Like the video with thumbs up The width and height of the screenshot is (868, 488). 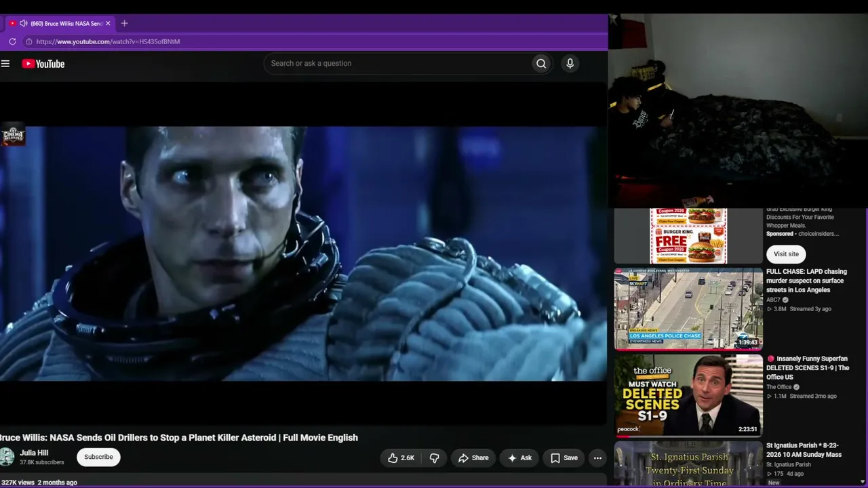coord(401,458)
